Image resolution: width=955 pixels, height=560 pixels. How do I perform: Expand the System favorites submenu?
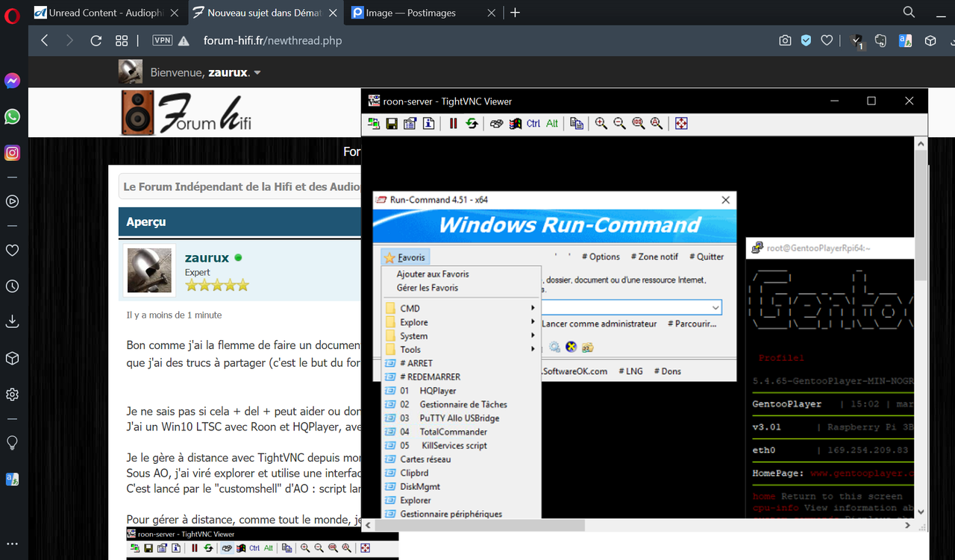pos(460,336)
